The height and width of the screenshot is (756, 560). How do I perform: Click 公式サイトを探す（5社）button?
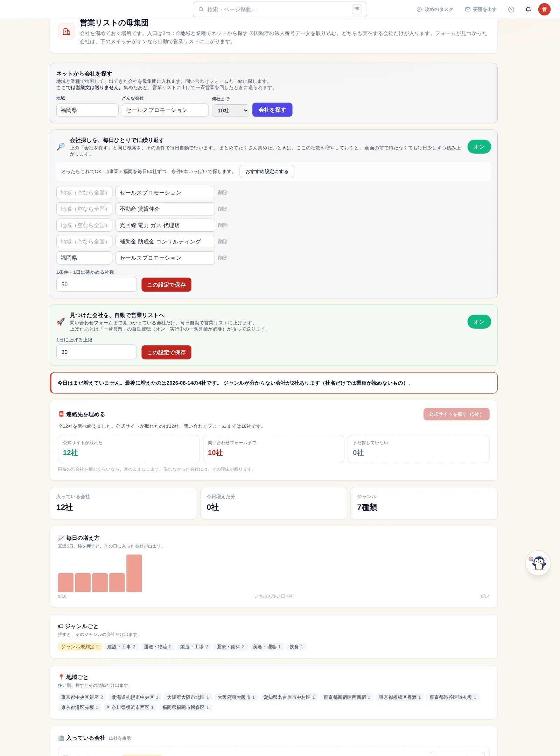point(456,414)
